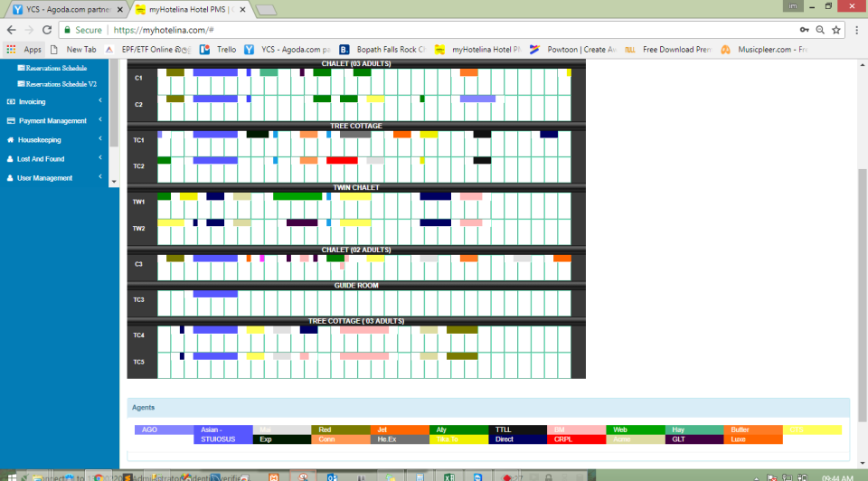Select the red booking bar in TC2 row
Image resolution: width=868 pixels, height=481 pixels.
pos(342,161)
